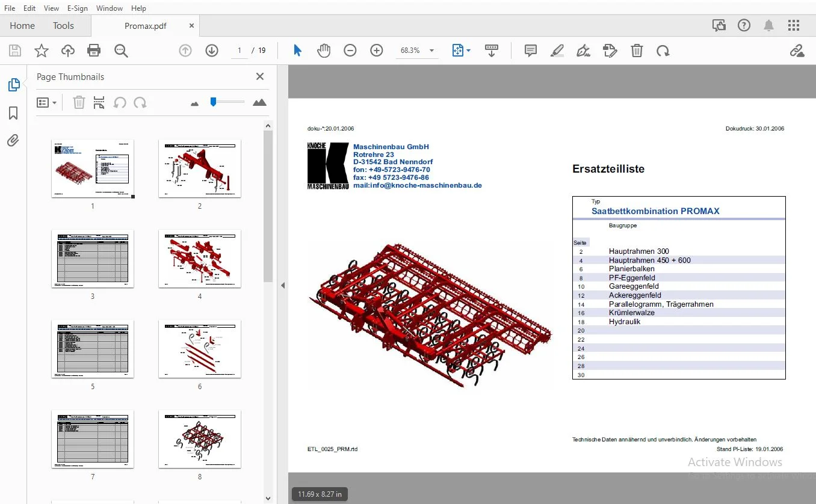Select the Highlight text tool
This screenshot has width=816, height=504.
(x=557, y=51)
